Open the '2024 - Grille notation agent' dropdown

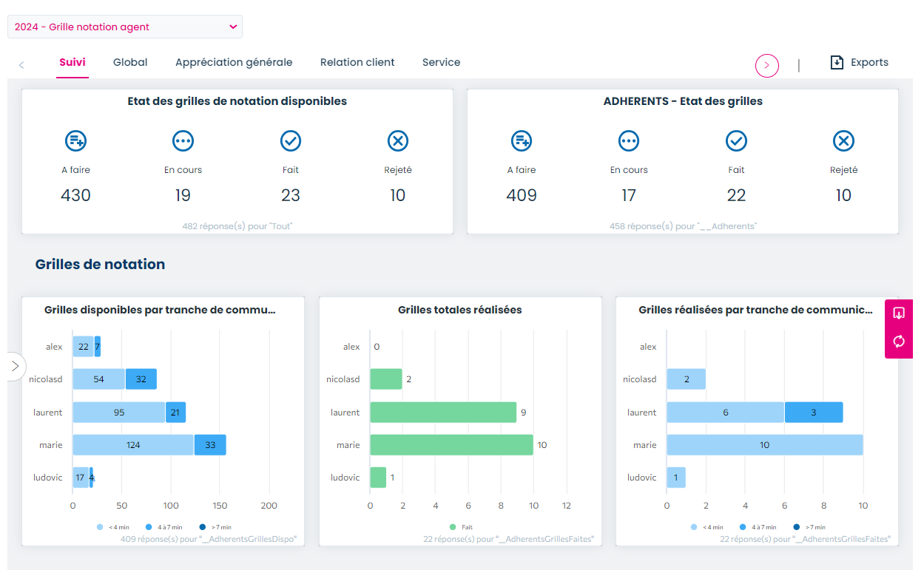(x=124, y=25)
